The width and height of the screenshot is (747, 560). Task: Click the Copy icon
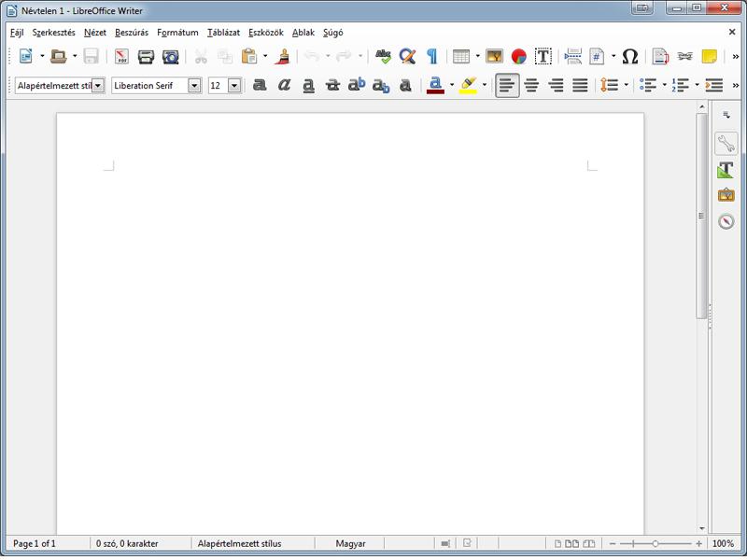(x=224, y=56)
